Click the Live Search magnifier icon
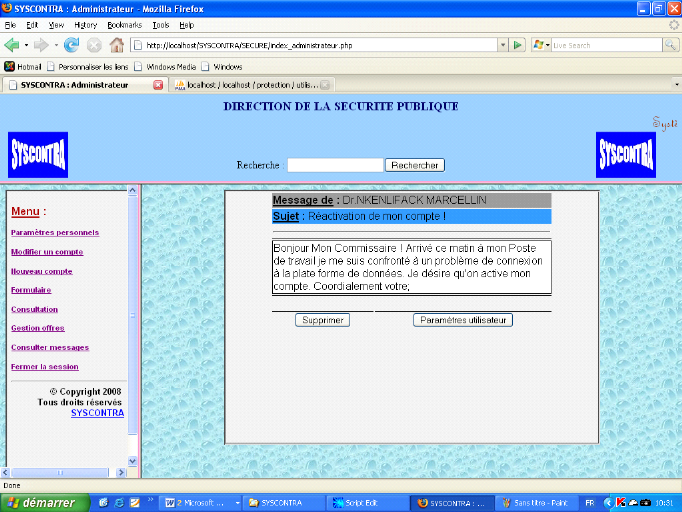This screenshot has width=682, height=512. point(670,45)
